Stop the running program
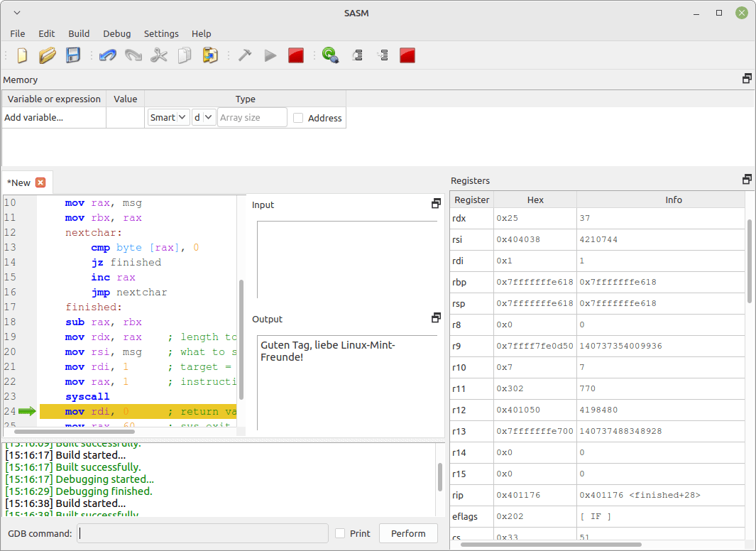756x551 pixels. click(295, 55)
